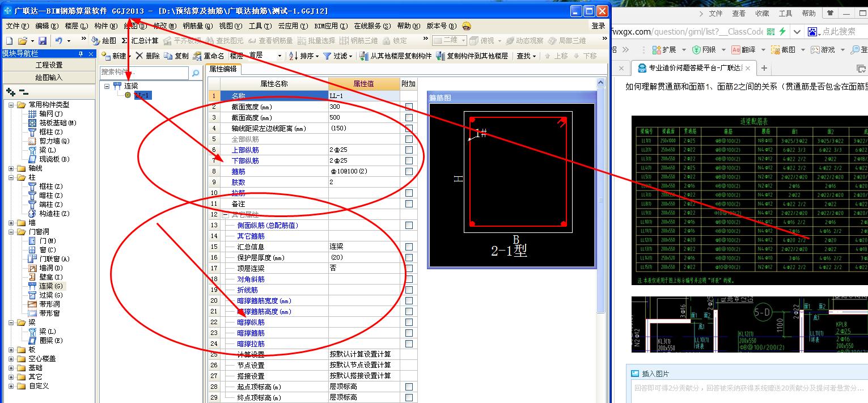Toggle 附加 checkbox for 上部纵筋 row

(x=409, y=150)
